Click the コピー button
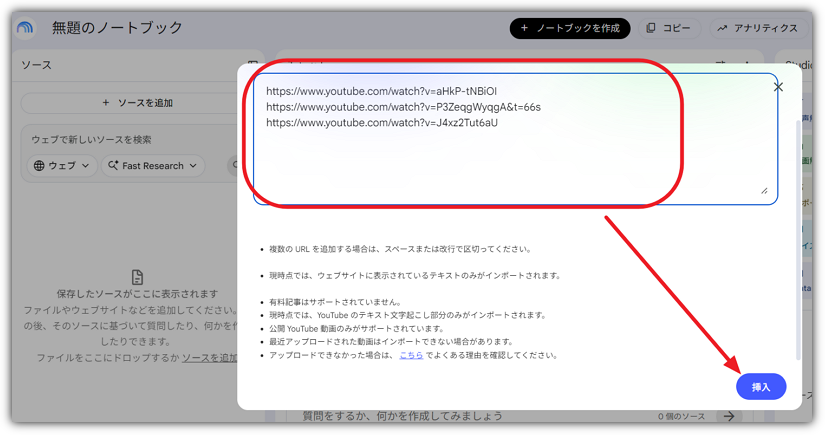Image resolution: width=825 pixels, height=435 pixels. tap(669, 28)
